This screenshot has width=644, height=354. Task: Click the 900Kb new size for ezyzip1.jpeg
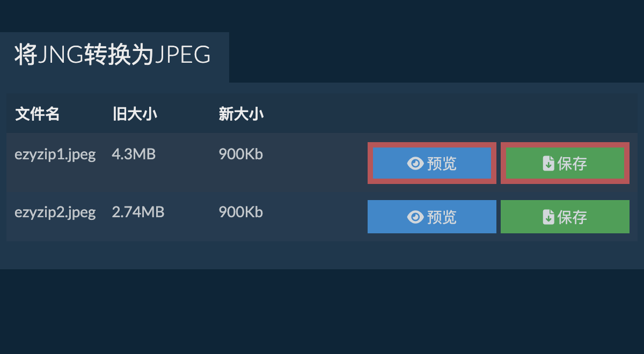point(241,154)
